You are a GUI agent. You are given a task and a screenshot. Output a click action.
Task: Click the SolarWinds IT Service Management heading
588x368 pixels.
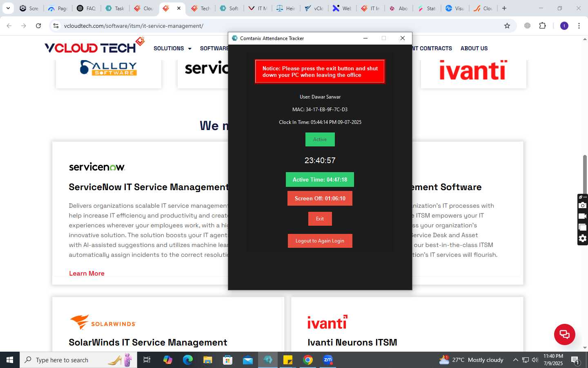click(x=148, y=342)
